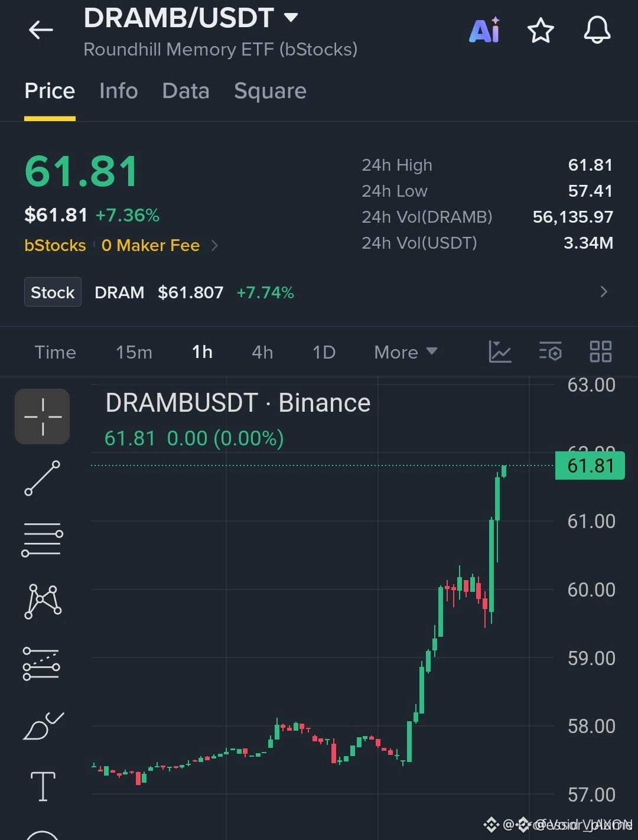Expand DRAM stock row chevron
Screen dimensions: 638x840
603,291
